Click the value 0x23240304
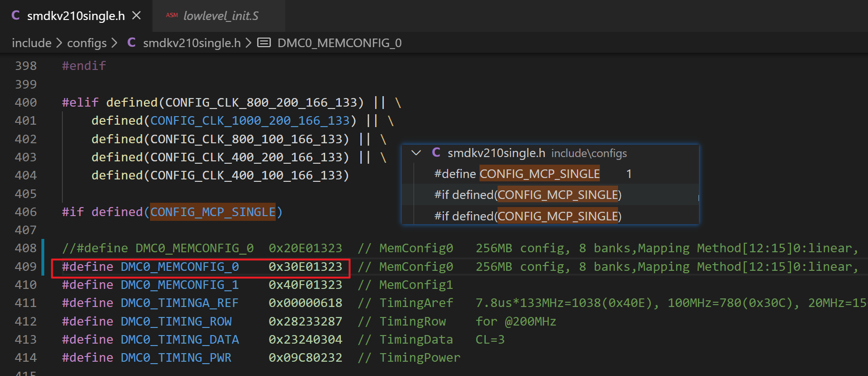The width and height of the screenshot is (868, 376). 305,339
